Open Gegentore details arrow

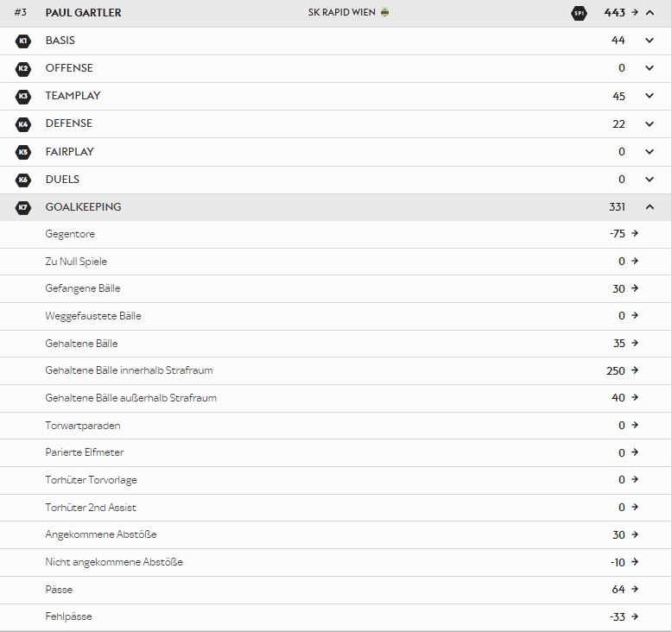pyautogui.click(x=635, y=233)
